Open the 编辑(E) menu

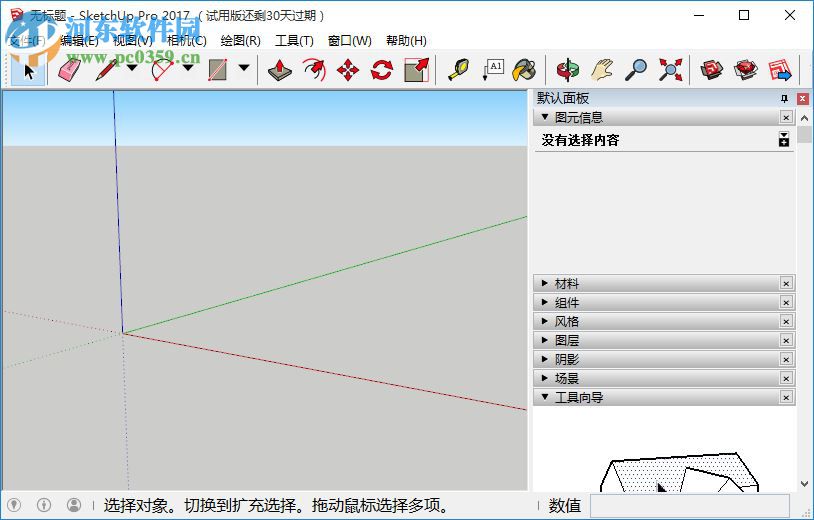tap(79, 40)
